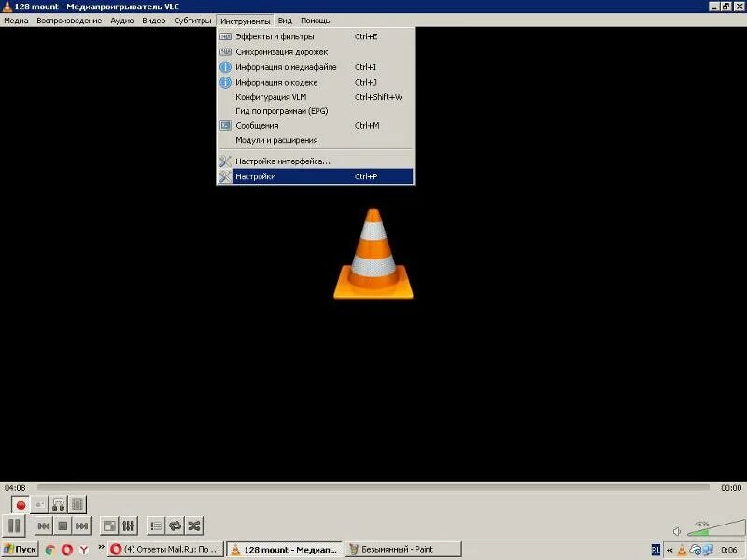Image resolution: width=747 pixels, height=560 pixels.
Task: Click highlighted Настройки entry
Action: pyautogui.click(x=316, y=176)
